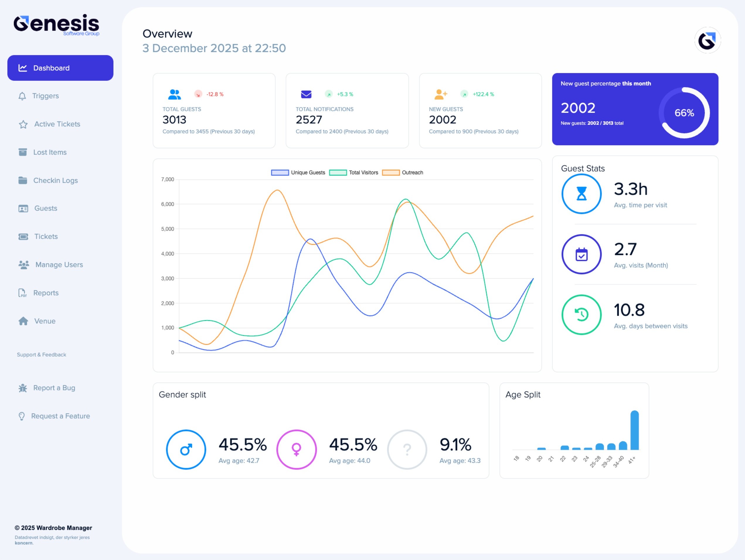Click the Request a Feature lightbulb icon

click(x=22, y=416)
